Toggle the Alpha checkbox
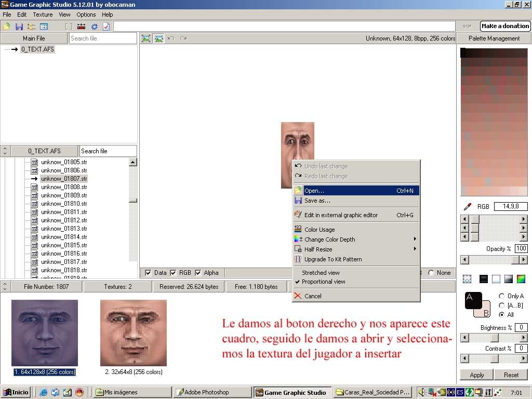Screen dimensions: 532x399 [x=198, y=273]
